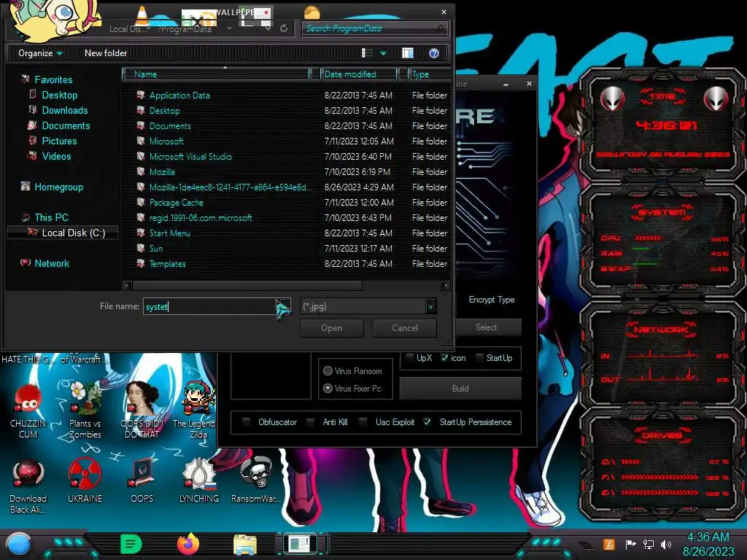Sort by the Type column header
Viewport: 747px width, 560px height.
(x=429, y=74)
